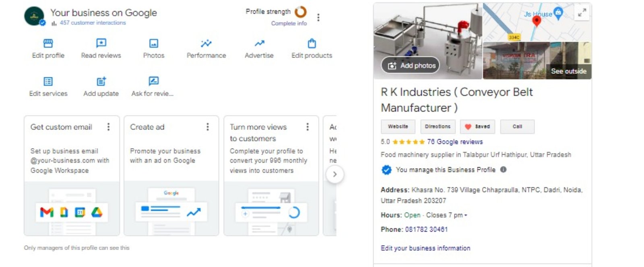
Task: Click Your business on Google heading
Action: click(103, 12)
